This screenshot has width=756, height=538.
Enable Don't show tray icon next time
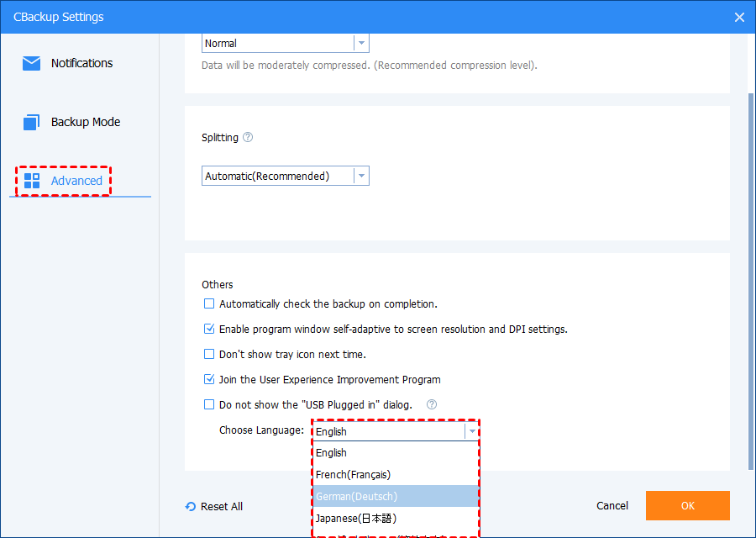pyautogui.click(x=209, y=355)
